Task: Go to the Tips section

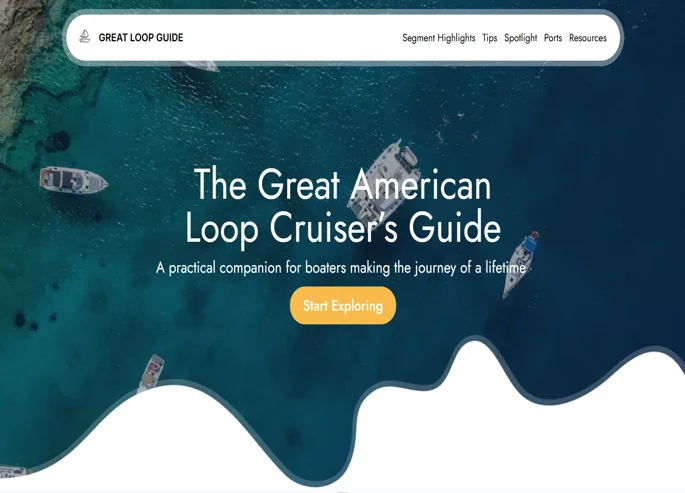Action: coord(489,38)
